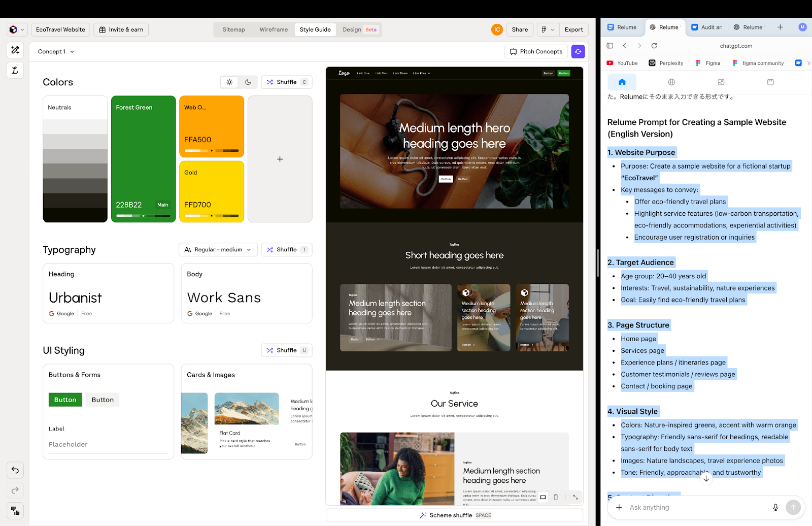
Task: Click the Placeholder input field sample
Action: coord(108,444)
